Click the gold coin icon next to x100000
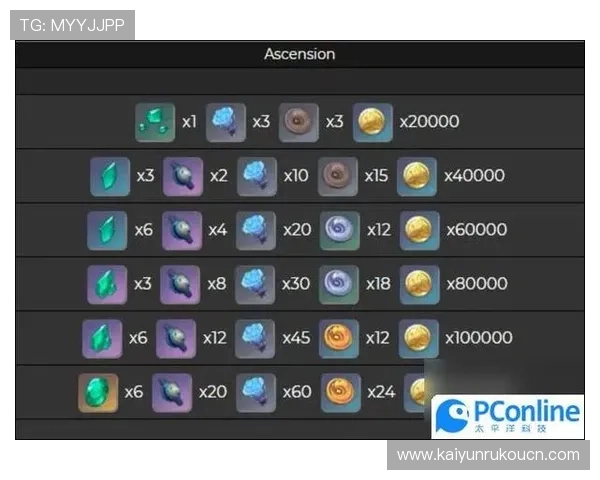 click(419, 338)
